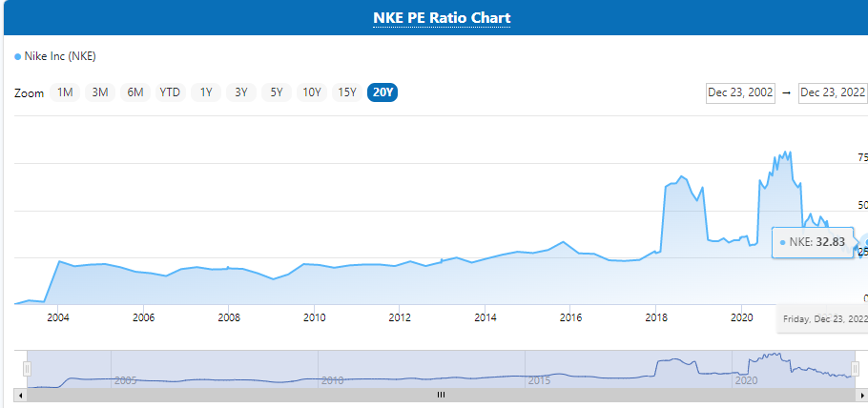868x408 pixels.
Task: Click the Zoom label text
Action: [29, 93]
